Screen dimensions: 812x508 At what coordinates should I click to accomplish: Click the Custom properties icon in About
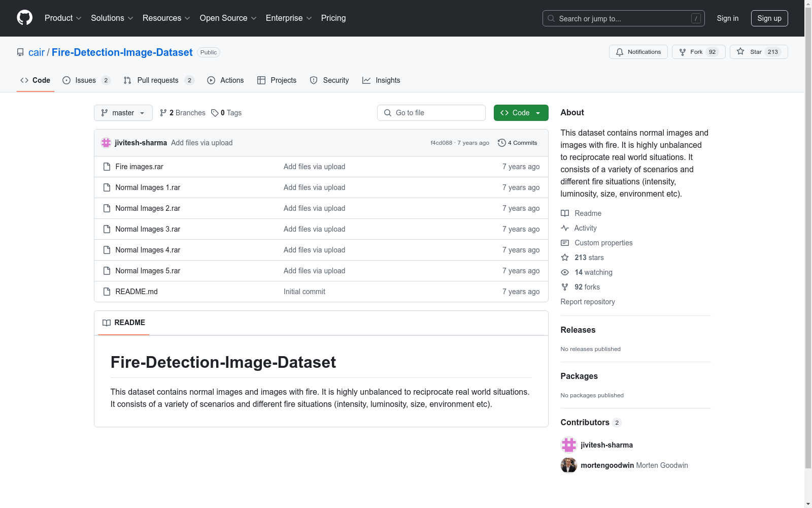(x=565, y=243)
